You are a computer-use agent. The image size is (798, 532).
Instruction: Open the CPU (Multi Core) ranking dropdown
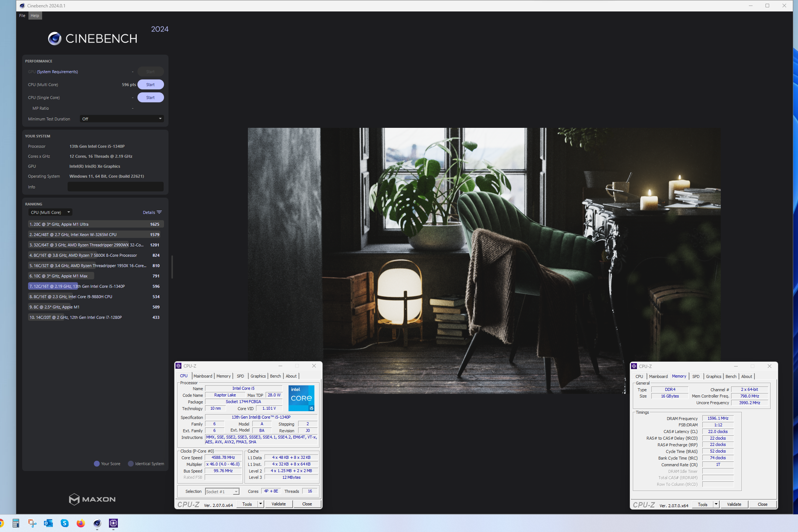click(x=50, y=212)
